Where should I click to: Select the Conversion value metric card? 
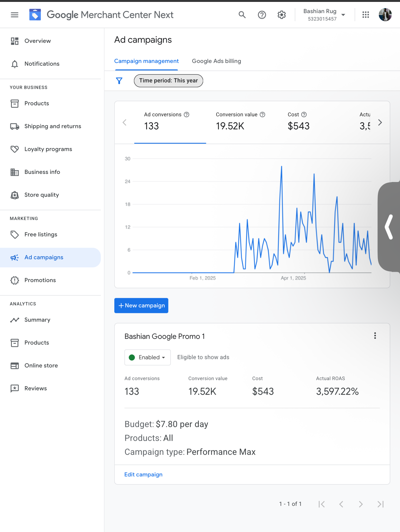[242, 122]
